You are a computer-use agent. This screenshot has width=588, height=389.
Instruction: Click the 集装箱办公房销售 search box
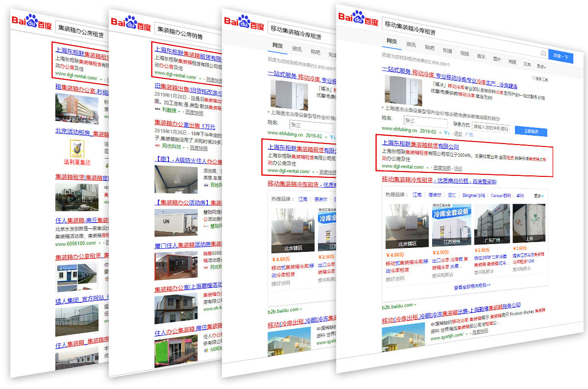pyautogui.click(x=186, y=36)
